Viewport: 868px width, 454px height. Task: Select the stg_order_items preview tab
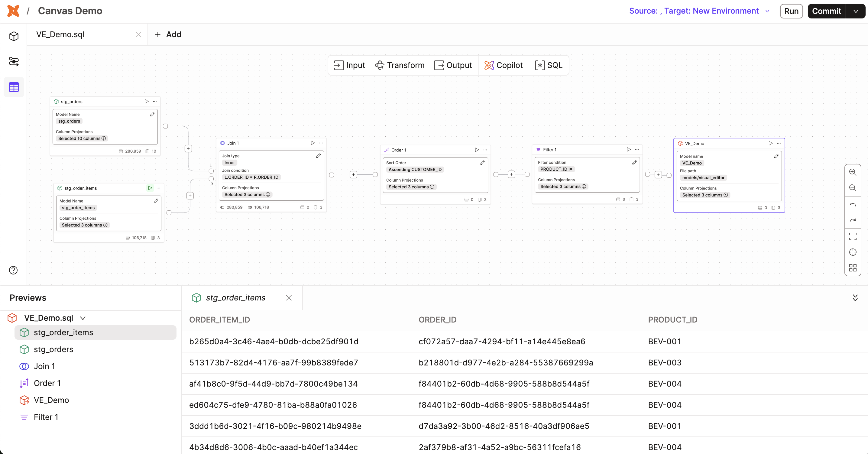tap(235, 298)
